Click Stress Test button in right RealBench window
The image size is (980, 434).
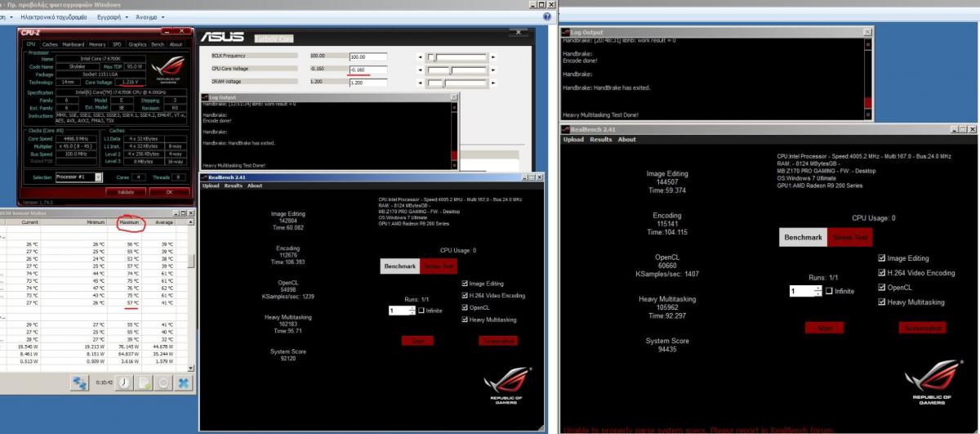click(x=849, y=237)
